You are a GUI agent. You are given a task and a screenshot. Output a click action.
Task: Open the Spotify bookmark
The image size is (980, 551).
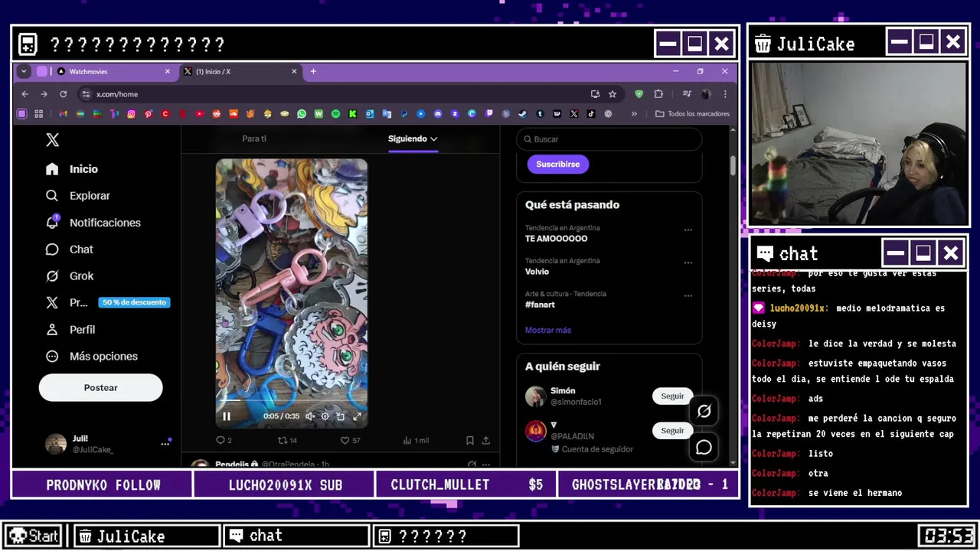(x=336, y=114)
